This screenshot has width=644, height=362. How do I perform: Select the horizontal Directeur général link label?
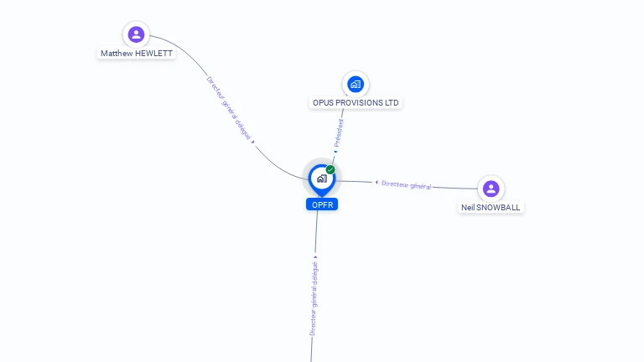tap(406, 184)
